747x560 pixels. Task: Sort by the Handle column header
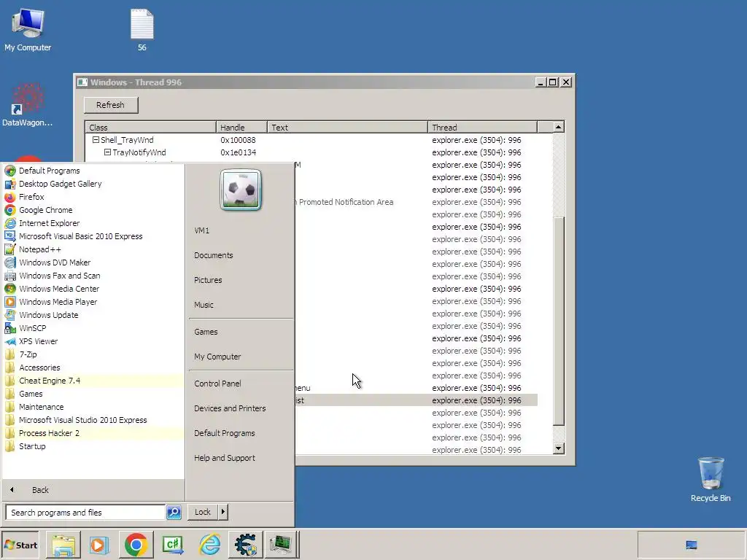[242, 127]
